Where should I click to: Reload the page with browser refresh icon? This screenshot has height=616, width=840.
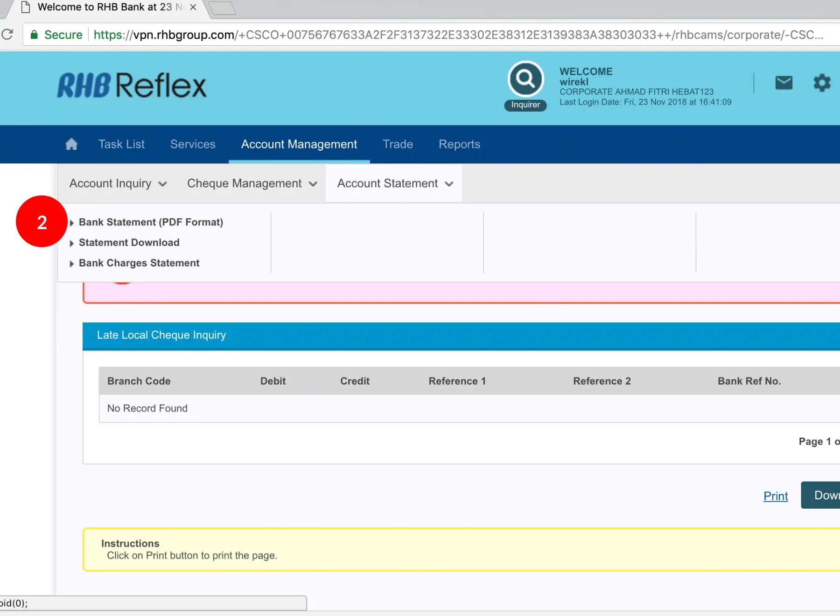click(x=7, y=35)
